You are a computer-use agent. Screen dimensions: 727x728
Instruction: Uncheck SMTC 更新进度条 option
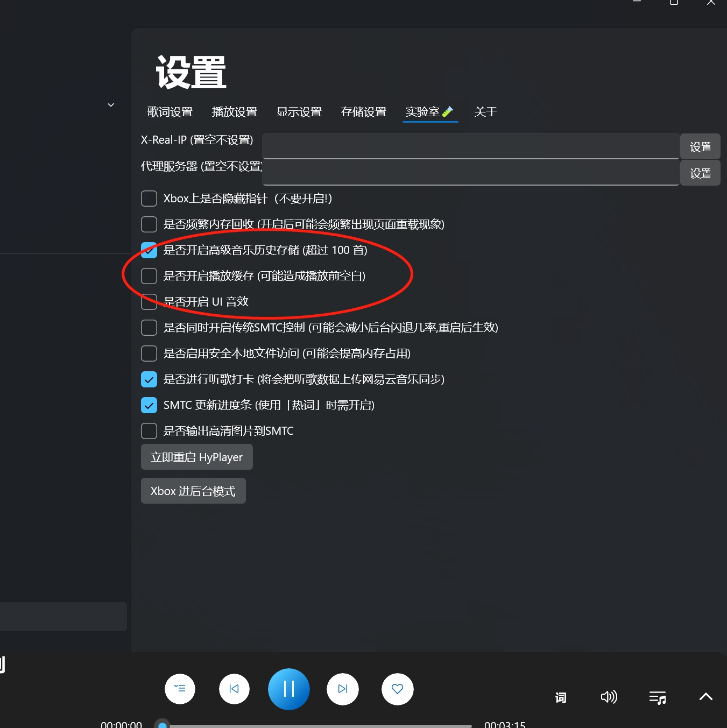pos(149,405)
